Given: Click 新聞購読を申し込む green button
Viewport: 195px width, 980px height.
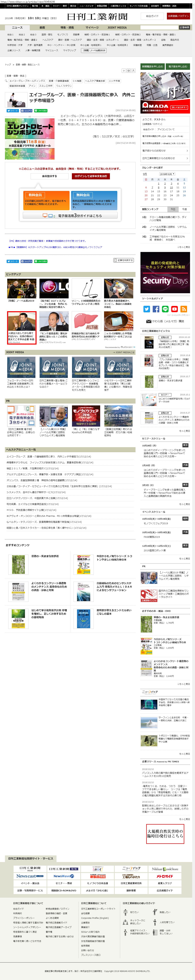Looking at the screenshot, I should tap(153, 66).
